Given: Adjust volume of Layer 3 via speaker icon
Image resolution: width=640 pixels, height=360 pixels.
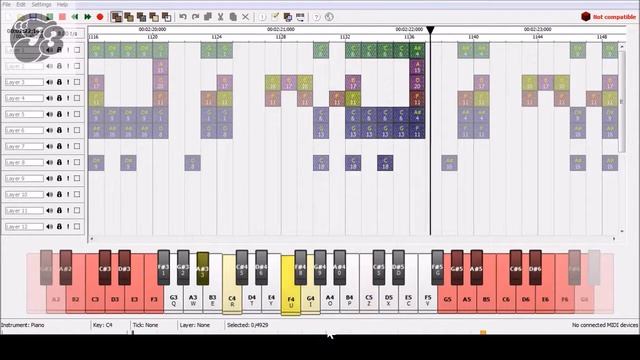Looking at the screenshot, I should (50, 82).
